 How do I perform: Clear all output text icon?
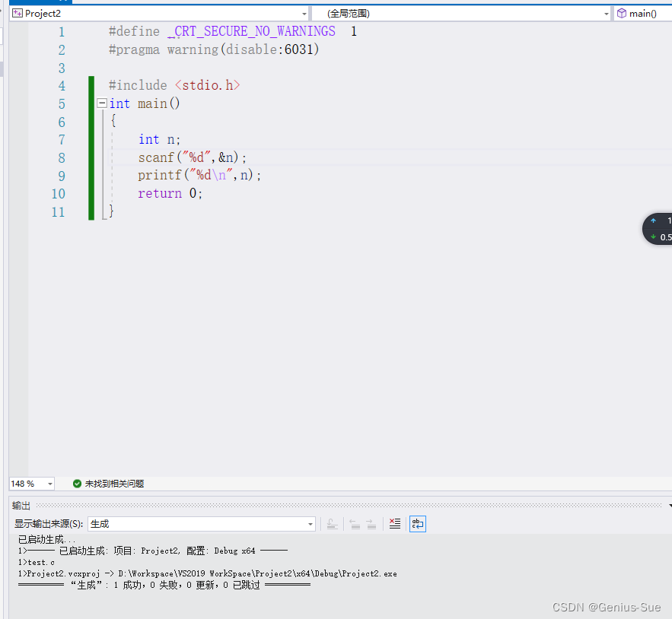[x=394, y=524]
